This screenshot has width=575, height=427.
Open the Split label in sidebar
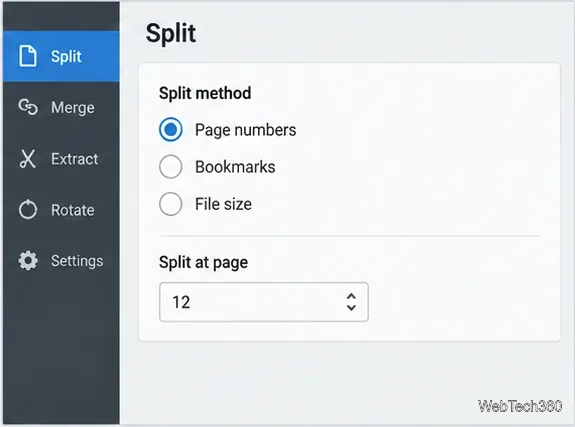click(66, 56)
